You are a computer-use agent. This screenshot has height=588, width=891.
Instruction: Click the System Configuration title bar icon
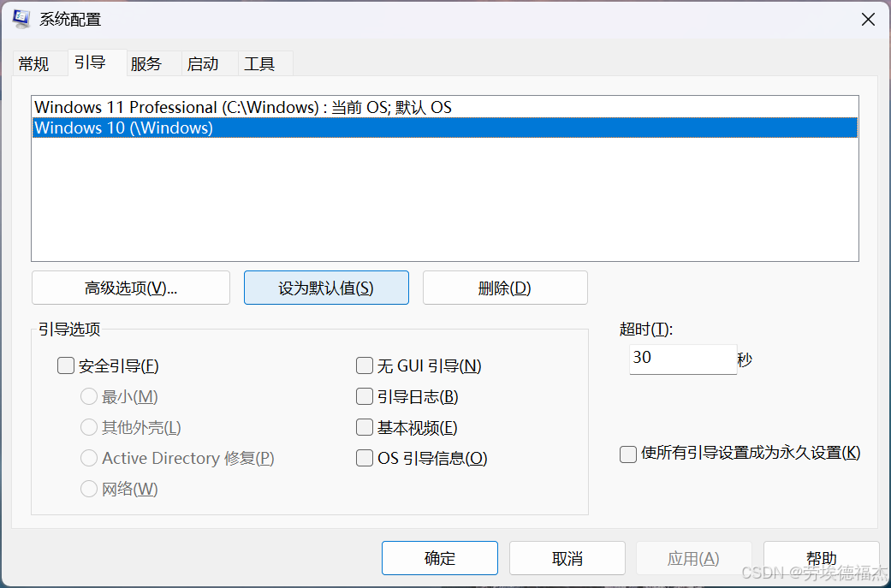[x=21, y=19]
